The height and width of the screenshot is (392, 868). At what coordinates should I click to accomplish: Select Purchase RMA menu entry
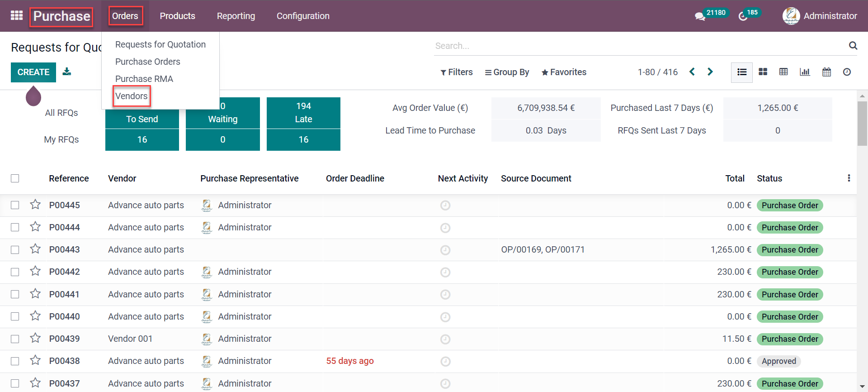click(144, 79)
